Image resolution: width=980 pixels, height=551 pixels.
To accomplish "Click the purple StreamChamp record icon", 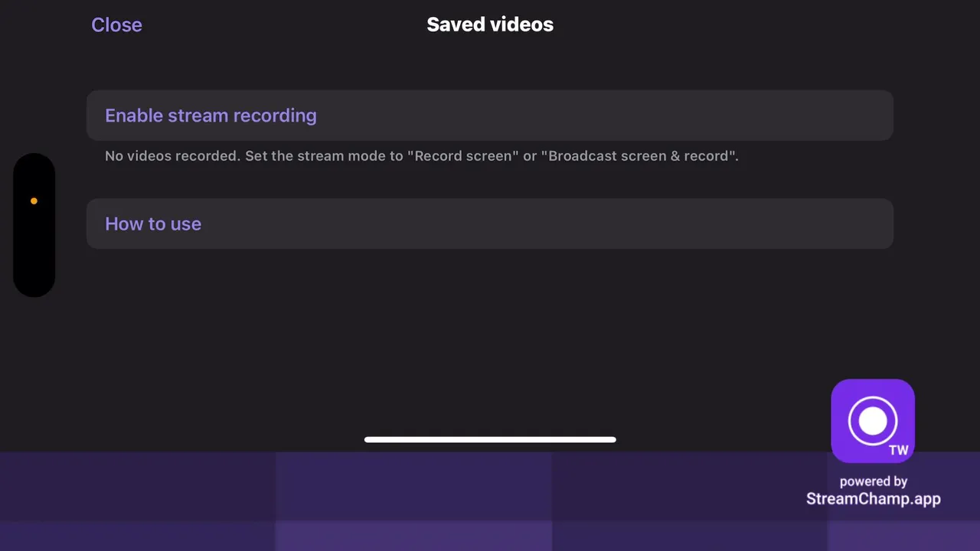I will [x=873, y=421].
